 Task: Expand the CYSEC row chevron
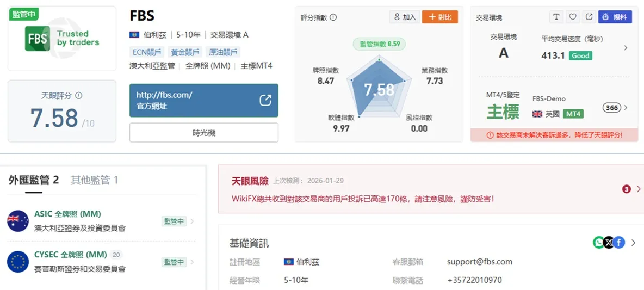click(x=192, y=262)
